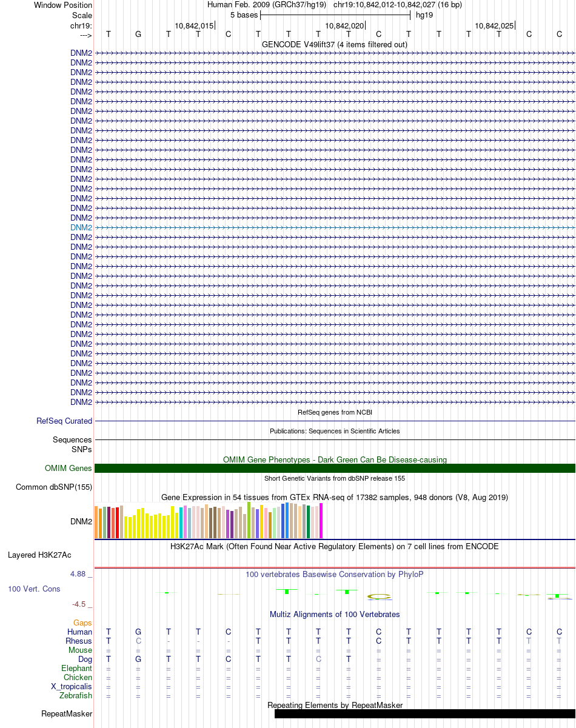This screenshot has width=576, height=728.
Task: Click the faded C base in Dog row
Action: tap(318, 659)
